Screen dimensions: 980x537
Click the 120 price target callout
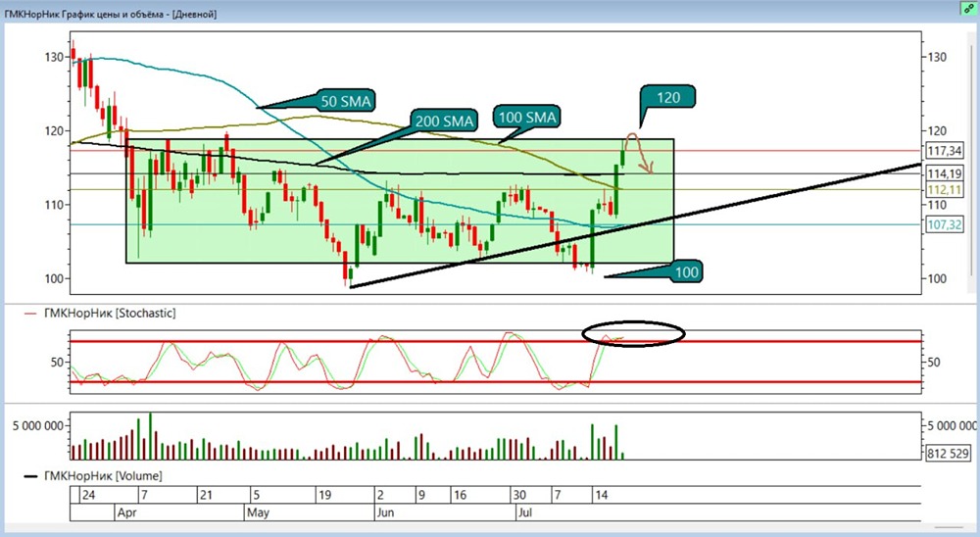tap(667, 97)
